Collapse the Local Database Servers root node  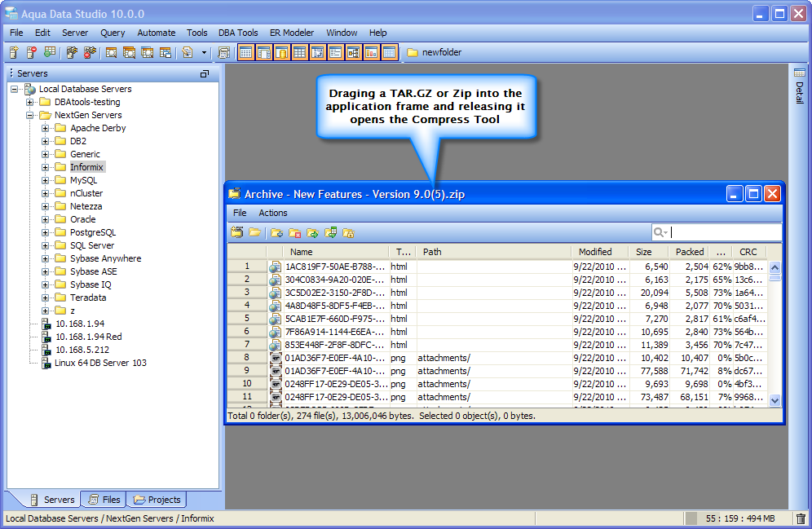tap(15, 89)
